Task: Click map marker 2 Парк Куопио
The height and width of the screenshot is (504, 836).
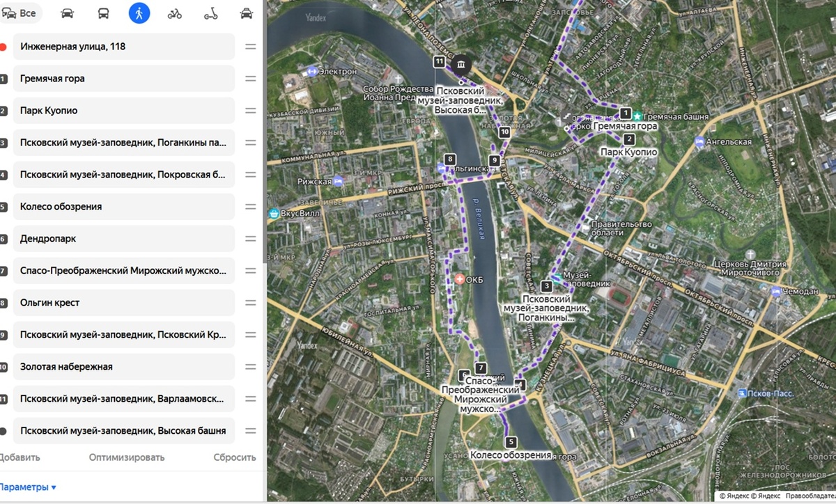Action: 629,139
